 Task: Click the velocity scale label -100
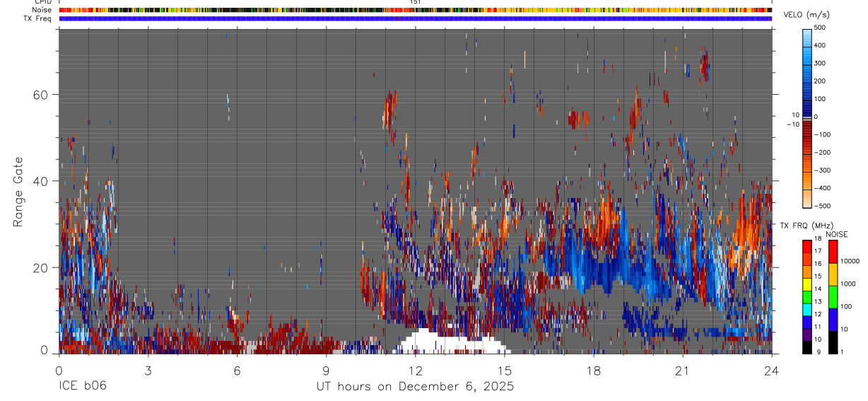821,134
